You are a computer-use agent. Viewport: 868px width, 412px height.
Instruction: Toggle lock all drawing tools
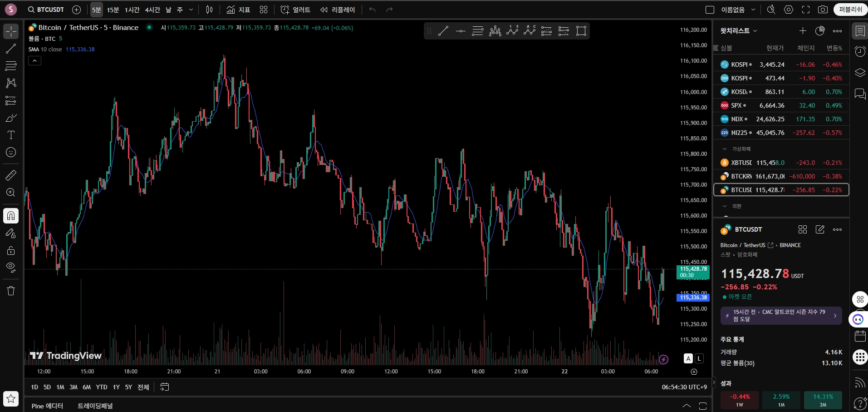click(x=11, y=250)
